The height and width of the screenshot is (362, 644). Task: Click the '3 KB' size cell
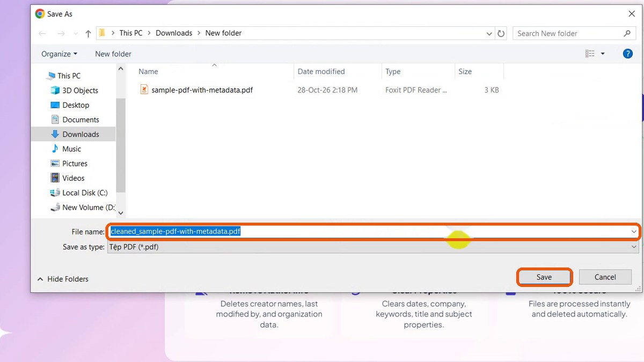coord(492,90)
